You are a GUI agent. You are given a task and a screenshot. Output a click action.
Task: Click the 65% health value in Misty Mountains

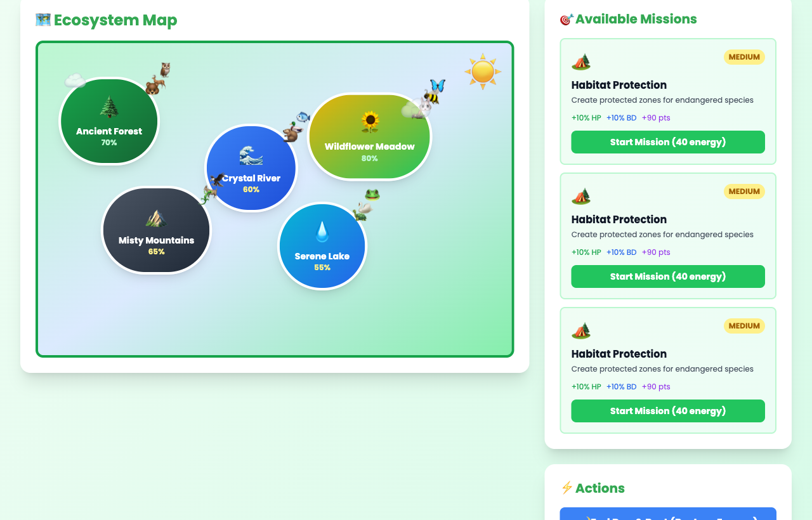click(156, 252)
